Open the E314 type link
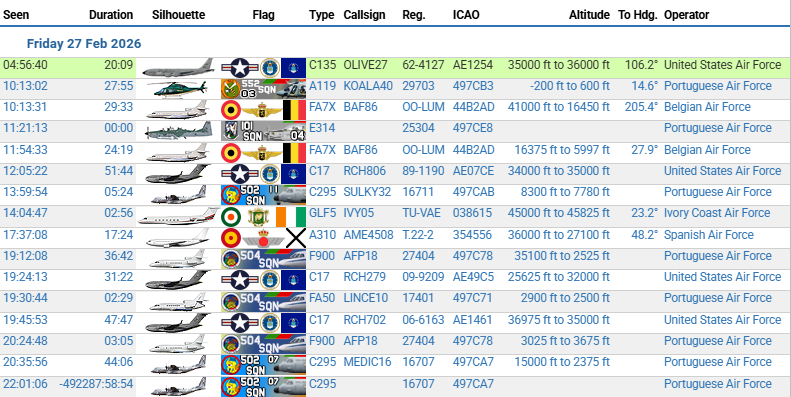This screenshot has width=791, height=397. (x=321, y=128)
